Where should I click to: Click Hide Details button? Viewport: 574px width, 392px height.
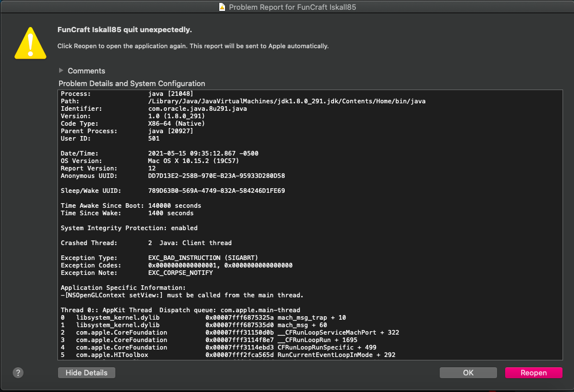pos(87,372)
